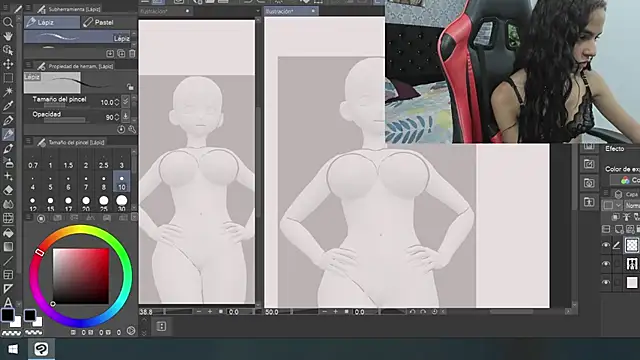Select the Eraser tool
Viewport: 640px width, 360px height.
(x=8, y=190)
